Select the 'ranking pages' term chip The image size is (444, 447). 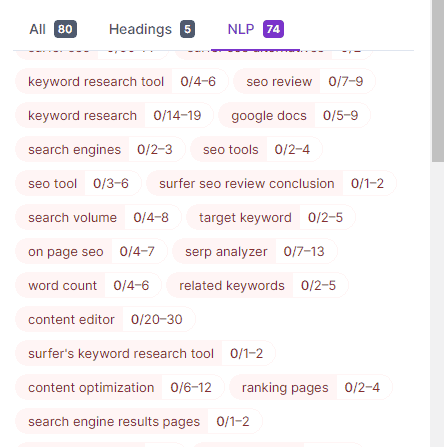coord(311,387)
